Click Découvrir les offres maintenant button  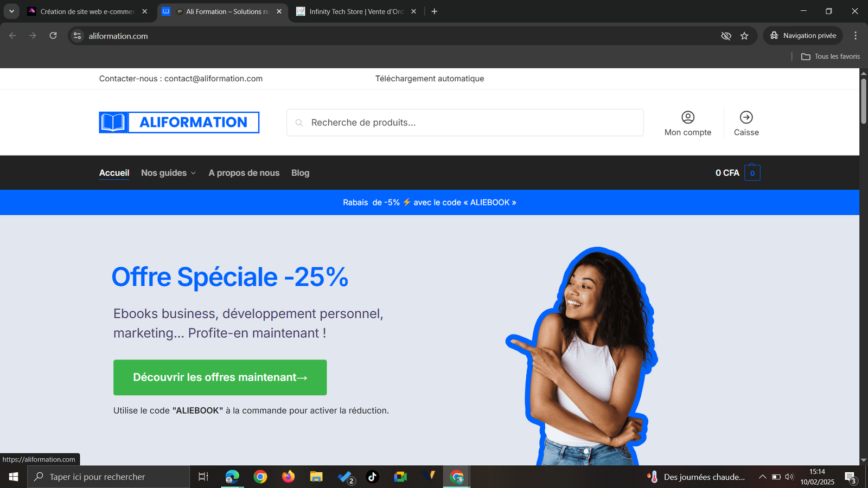click(x=220, y=377)
